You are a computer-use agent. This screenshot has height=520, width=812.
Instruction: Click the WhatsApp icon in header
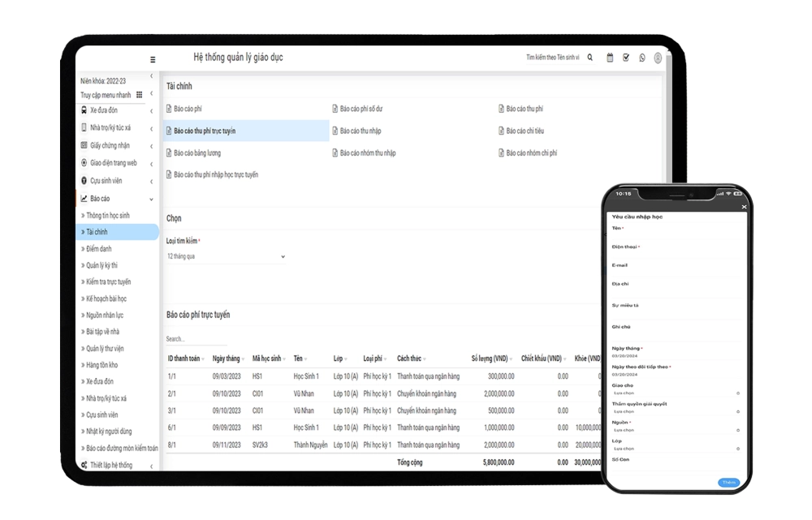642,58
